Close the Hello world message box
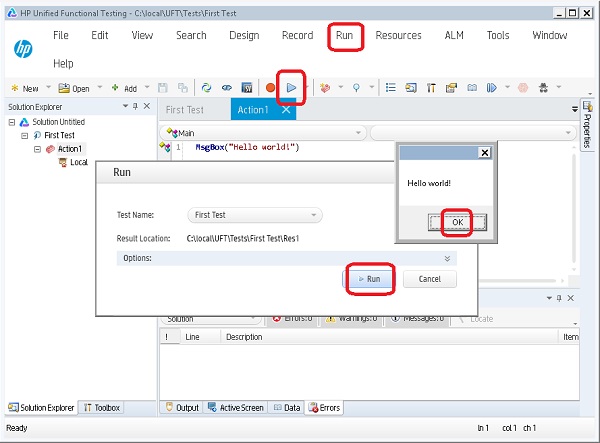 click(485, 153)
